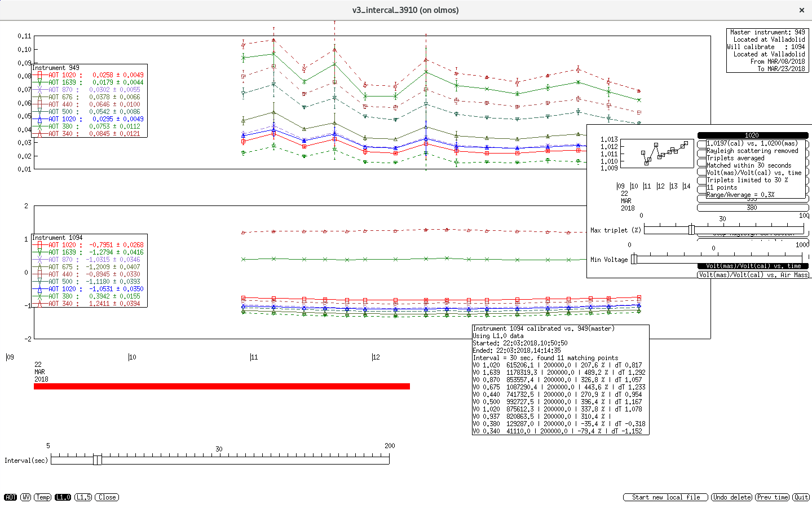Select the 1020 wavelength channel
This screenshot has width=812, height=508.
coord(752,135)
